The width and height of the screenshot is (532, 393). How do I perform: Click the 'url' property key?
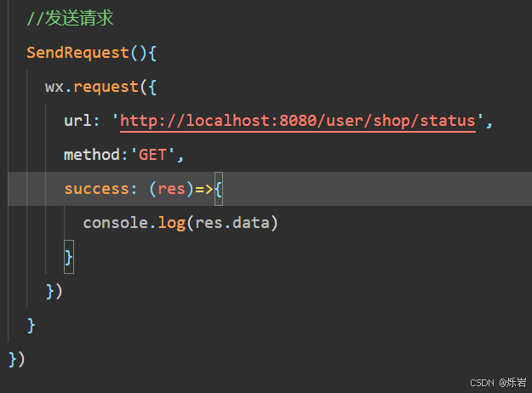77,121
